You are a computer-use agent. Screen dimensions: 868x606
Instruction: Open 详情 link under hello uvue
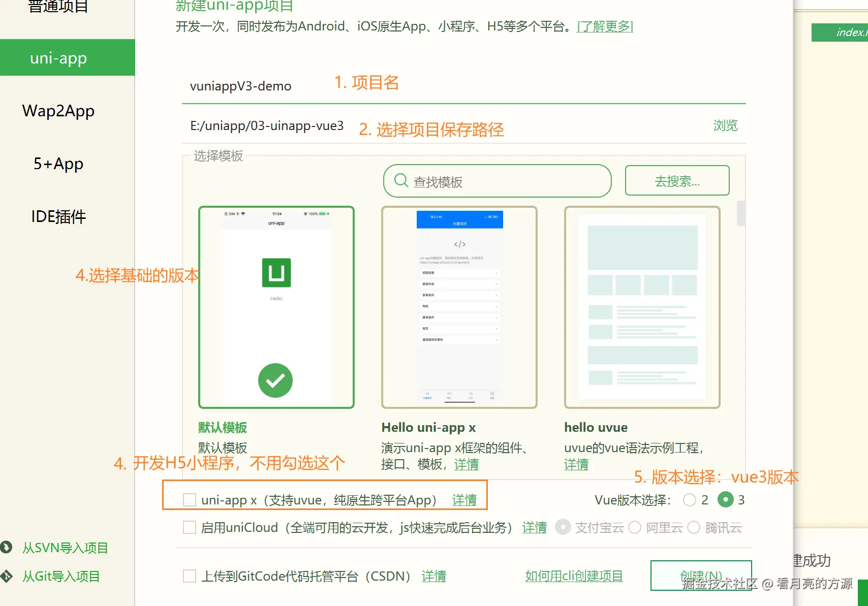coord(576,464)
